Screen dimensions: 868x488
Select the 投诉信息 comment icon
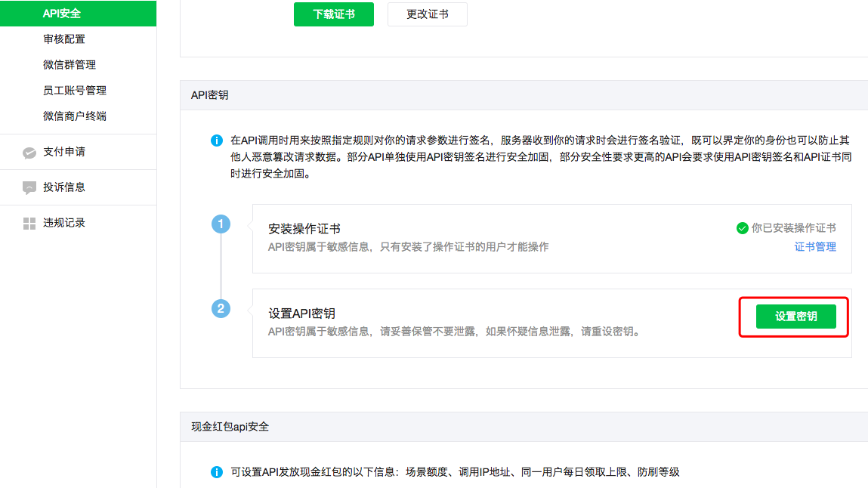[29, 187]
